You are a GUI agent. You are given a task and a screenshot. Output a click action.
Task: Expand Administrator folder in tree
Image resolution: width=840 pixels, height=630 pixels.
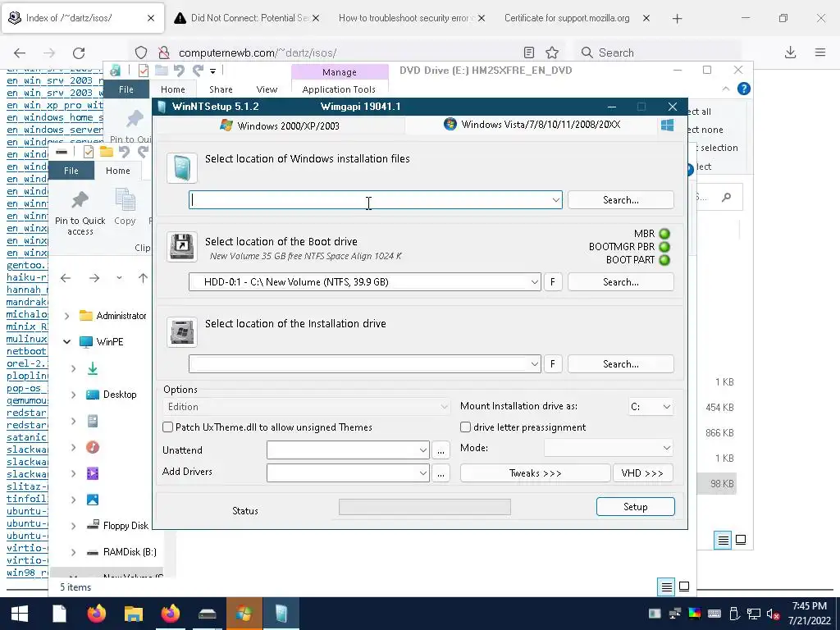coord(67,316)
